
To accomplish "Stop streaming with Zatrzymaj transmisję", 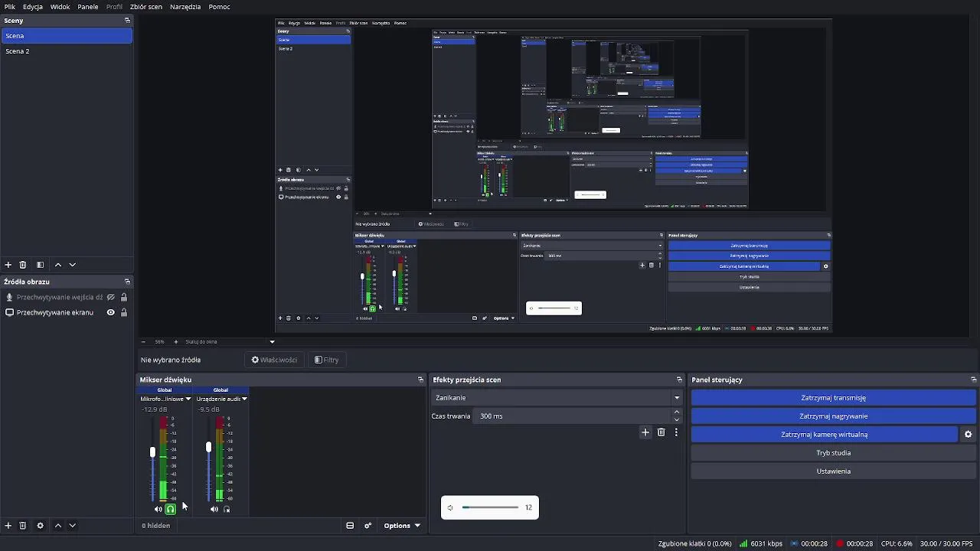I will tap(833, 398).
